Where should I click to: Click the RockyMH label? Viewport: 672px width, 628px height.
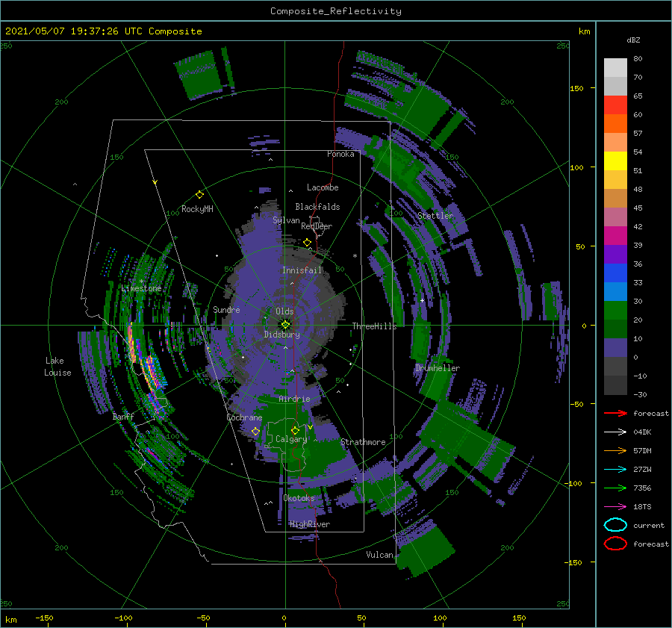coord(197,209)
